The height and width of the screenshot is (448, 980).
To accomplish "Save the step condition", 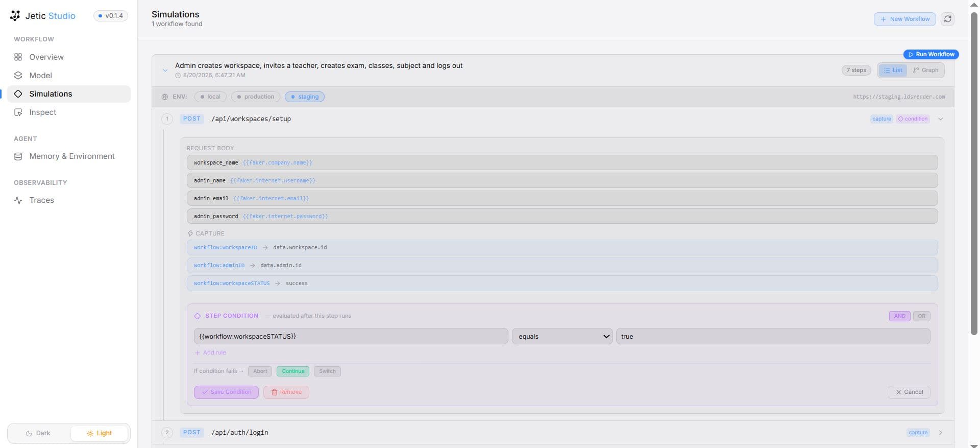I will 226,392.
